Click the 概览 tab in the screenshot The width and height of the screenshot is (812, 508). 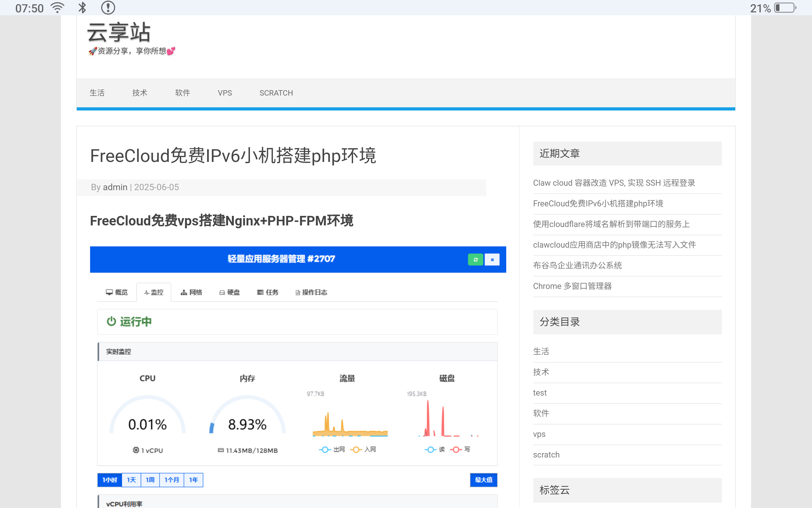(x=117, y=292)
